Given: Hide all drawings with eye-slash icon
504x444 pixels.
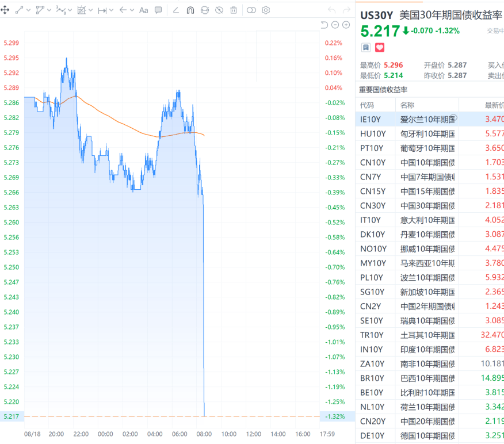Looking at the screenshot, I should pyautogui.click(x=219, y=10).
